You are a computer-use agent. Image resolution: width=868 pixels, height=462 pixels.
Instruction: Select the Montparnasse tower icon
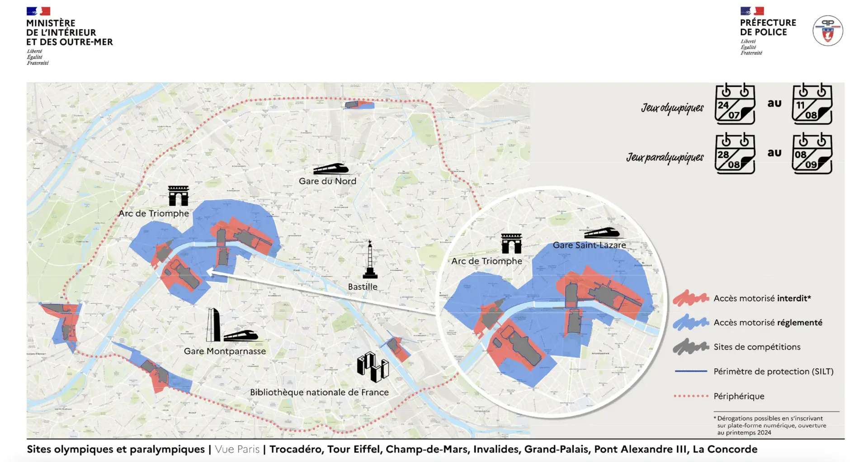(213, 325)
